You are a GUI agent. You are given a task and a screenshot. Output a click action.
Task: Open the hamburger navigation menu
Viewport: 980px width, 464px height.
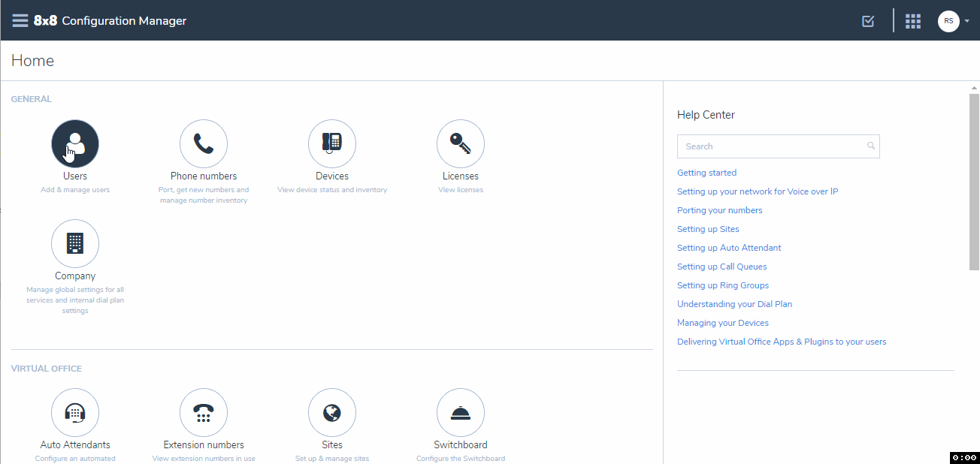pos(20,20)
